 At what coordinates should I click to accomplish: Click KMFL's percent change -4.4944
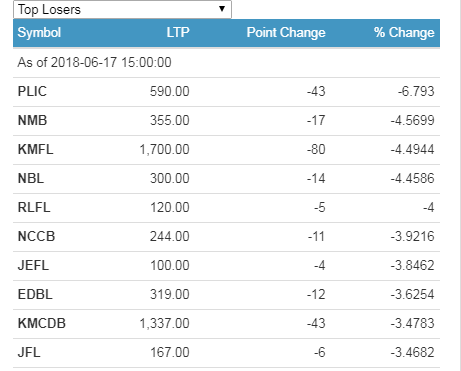[x=413, y=149]
